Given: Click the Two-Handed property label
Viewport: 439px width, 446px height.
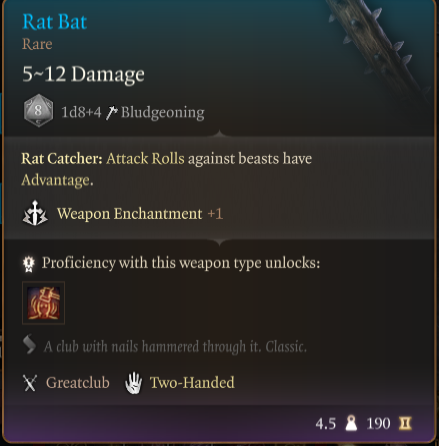Looking at the screenshot, I should (x=192, y=383).
